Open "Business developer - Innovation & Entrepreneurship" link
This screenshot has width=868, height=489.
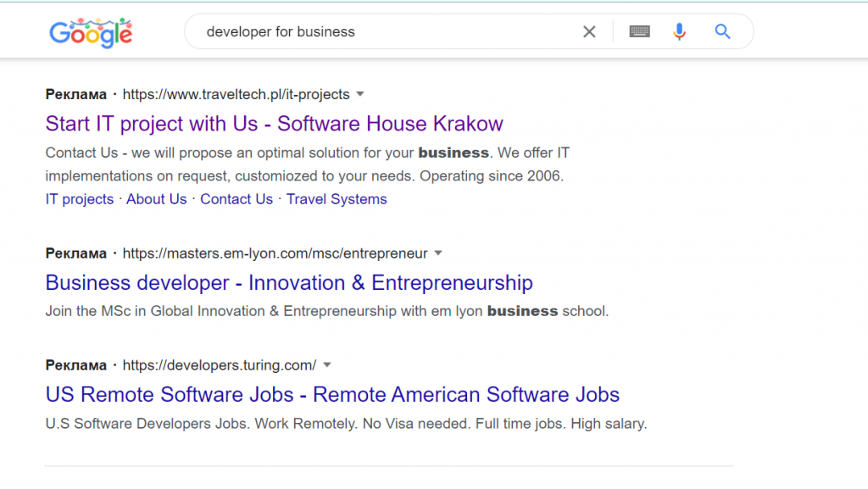[x=289, y=283]
